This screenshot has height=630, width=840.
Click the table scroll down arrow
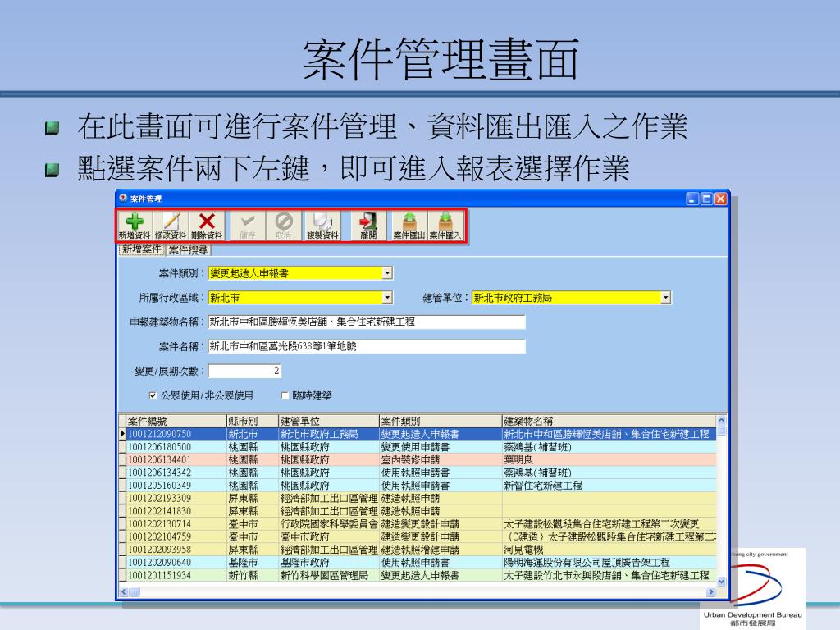pyautogui.click(x=721, y=582)
